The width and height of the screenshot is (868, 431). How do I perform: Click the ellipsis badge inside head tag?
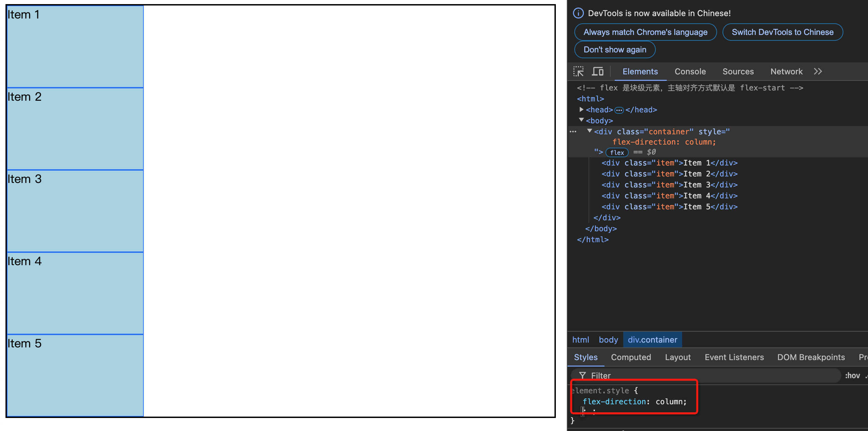tap(619, 110)
